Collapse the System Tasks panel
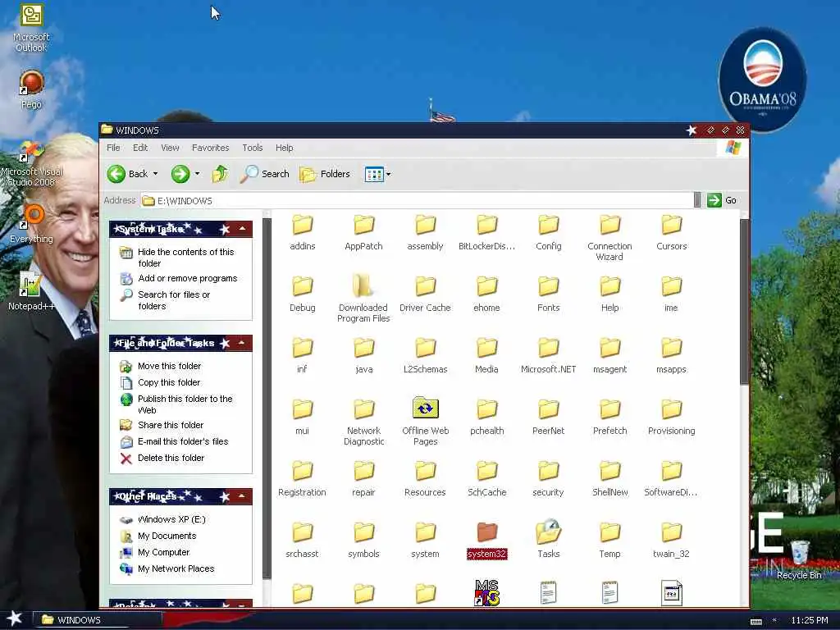 [x=242, y=229]
